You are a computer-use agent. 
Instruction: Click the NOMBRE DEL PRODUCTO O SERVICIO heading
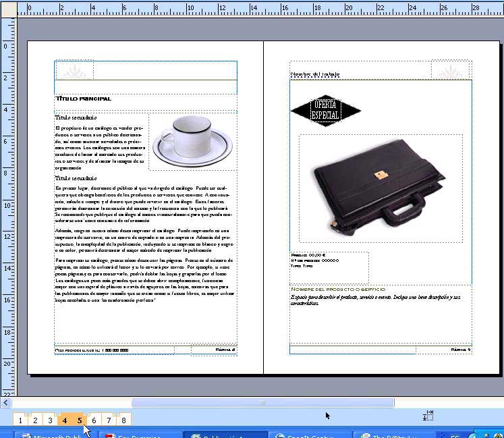[338, 289]
